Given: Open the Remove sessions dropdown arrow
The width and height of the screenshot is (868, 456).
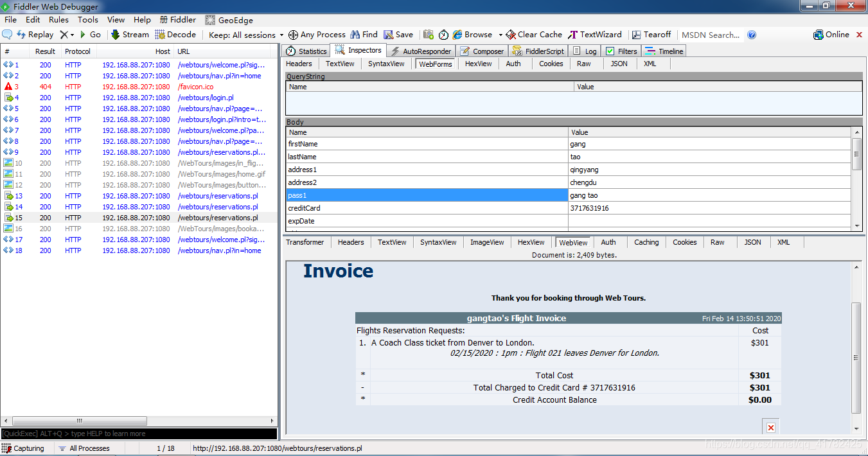Looking at the screenshot, I should click(72, 35).
